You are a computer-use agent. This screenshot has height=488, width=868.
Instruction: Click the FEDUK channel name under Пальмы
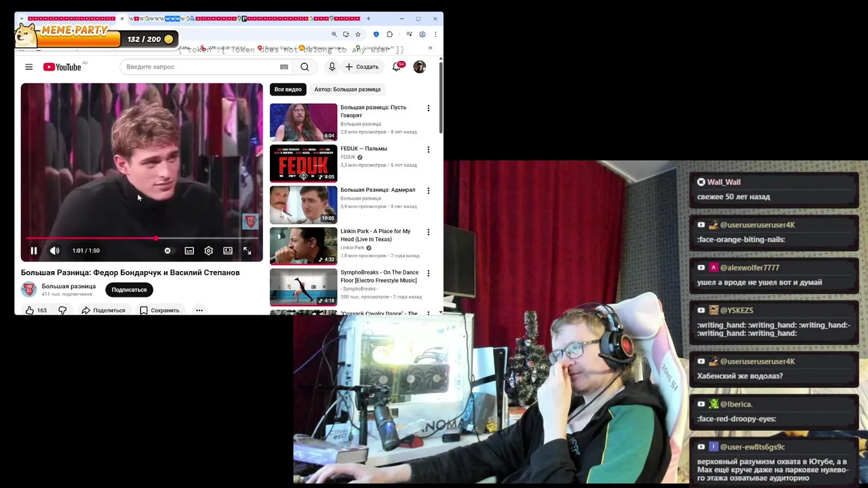coord(348,157)
